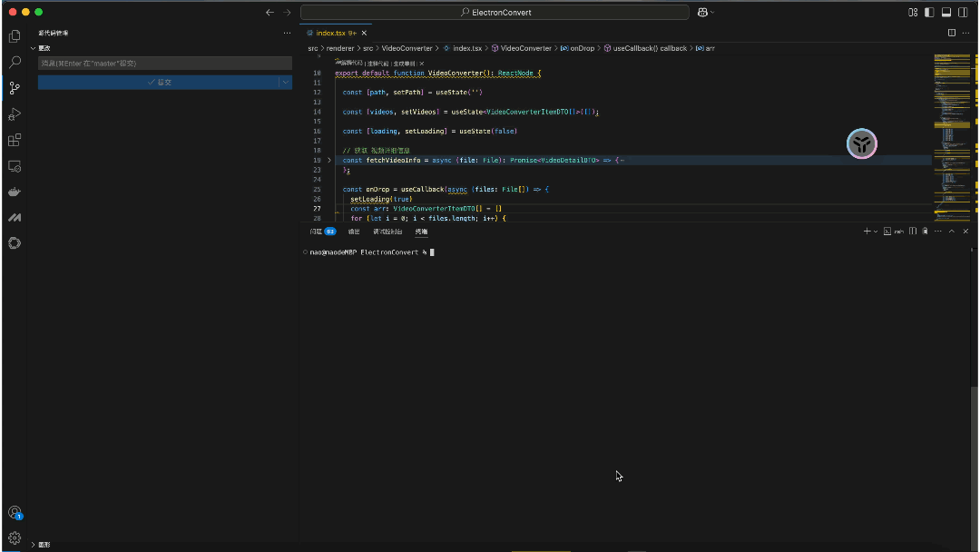Add a new terminal with the plus icon
Screen dimensions: 980x552
pos(867,232)
